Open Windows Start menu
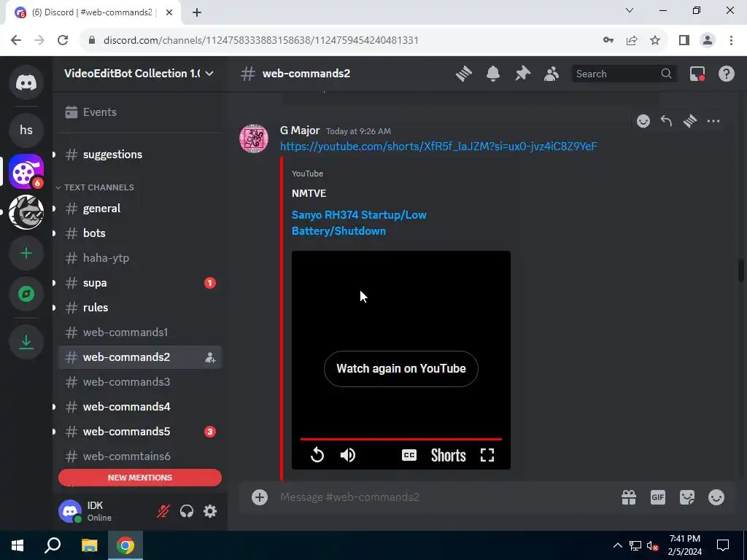 click(18, 545)
